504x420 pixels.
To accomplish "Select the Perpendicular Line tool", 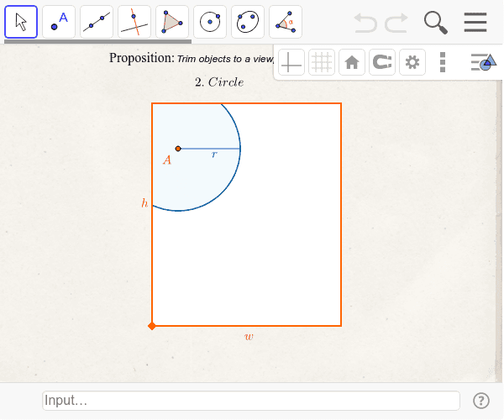I will coord(134,22).
